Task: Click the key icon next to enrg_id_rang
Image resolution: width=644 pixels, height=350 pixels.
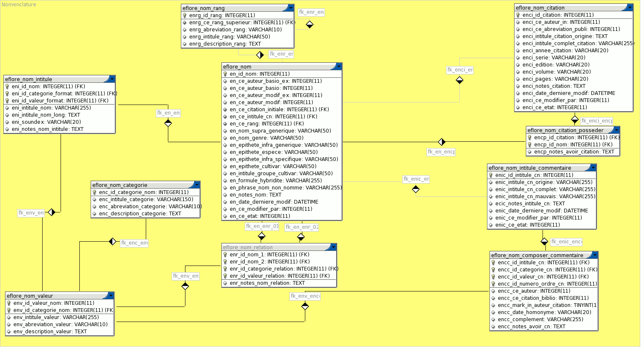Action: pyautogui.click(x=185, y=15)
